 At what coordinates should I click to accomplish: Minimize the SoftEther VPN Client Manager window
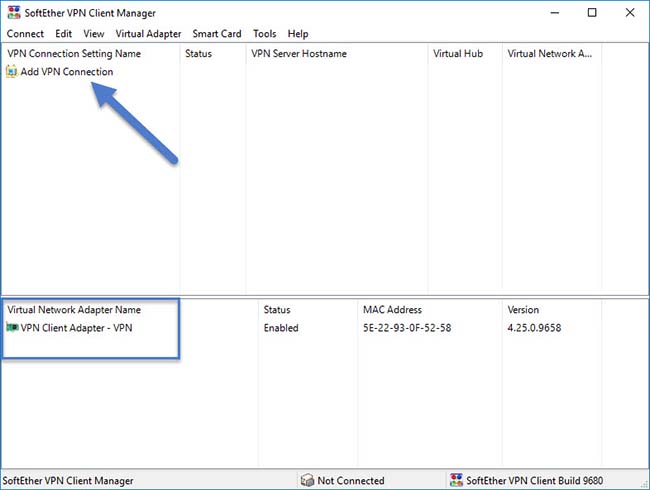(555, 13)
